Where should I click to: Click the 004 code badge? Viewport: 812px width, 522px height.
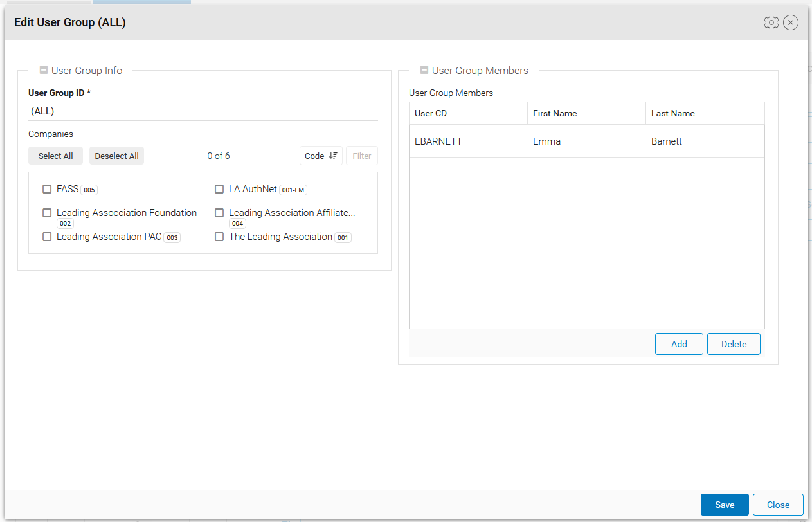(x=237, y=224)
